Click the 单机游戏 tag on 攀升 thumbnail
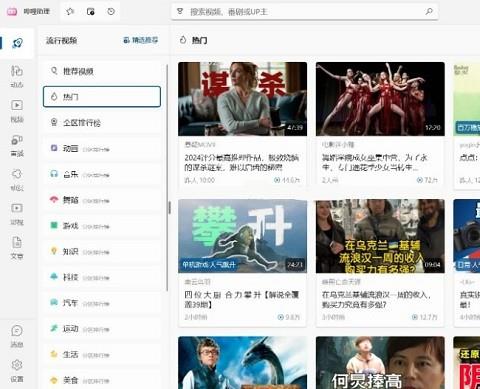 [209, 265]
